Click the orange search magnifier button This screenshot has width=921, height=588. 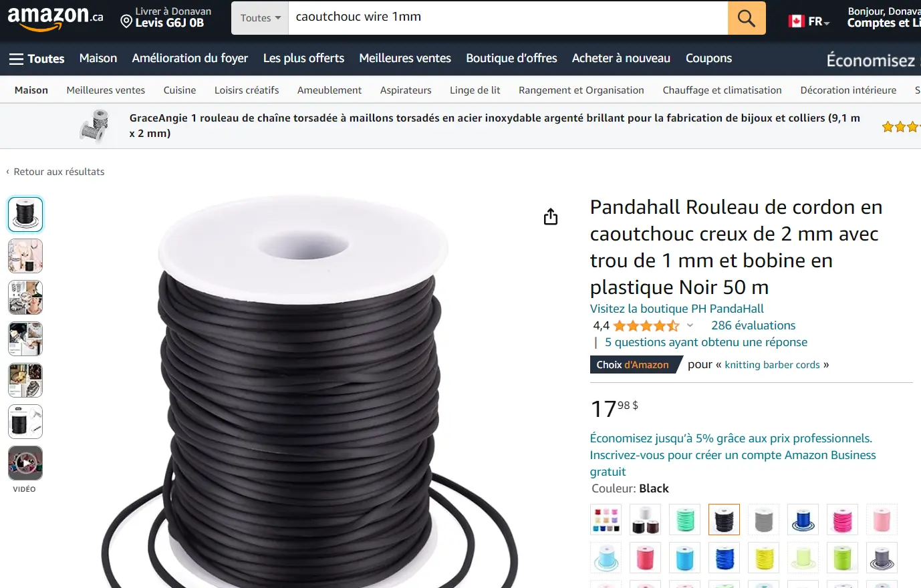[747, 18]
